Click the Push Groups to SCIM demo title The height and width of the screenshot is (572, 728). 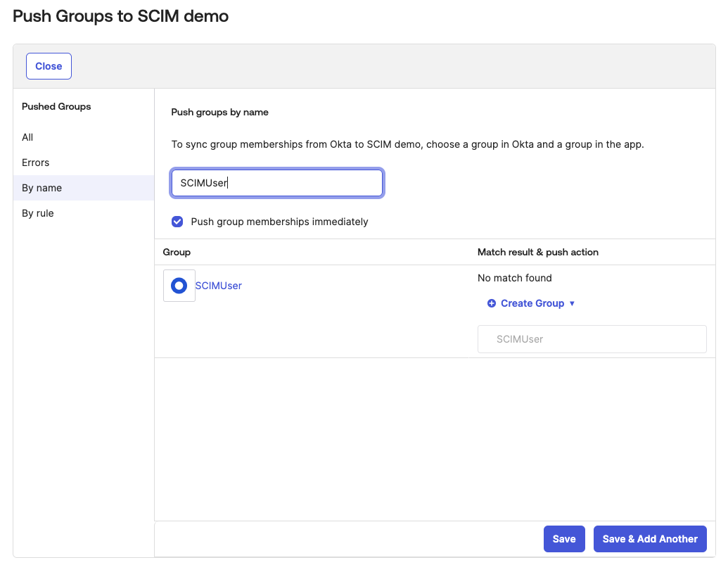click(121, 16)
